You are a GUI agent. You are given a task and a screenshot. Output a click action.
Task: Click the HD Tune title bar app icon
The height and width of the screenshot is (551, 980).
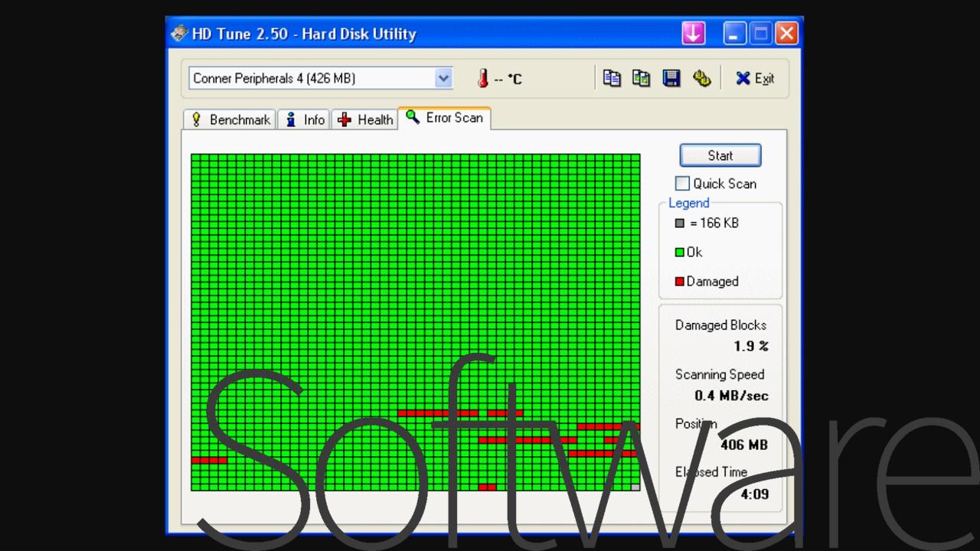(179, 34)
